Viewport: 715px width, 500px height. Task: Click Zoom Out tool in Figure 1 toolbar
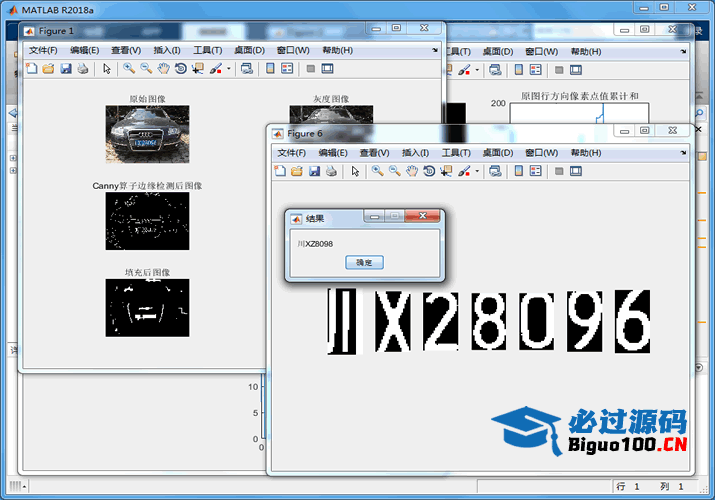(x=146, y=69)
